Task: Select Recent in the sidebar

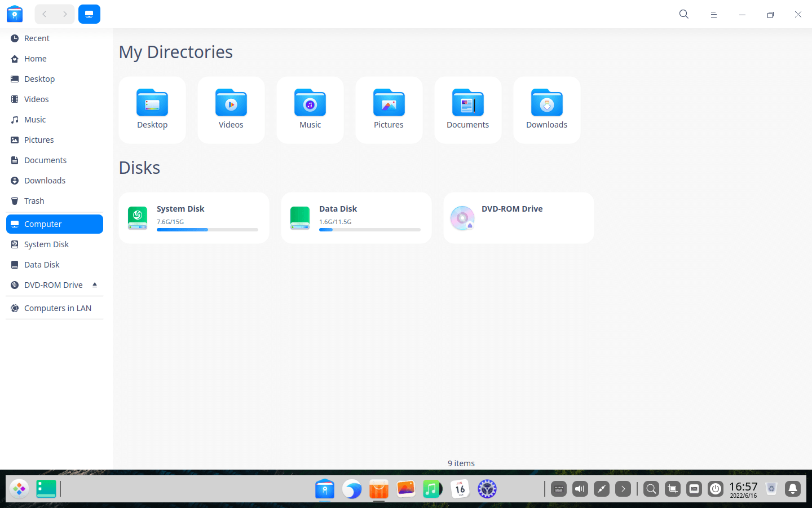Action: pos(55,38)
